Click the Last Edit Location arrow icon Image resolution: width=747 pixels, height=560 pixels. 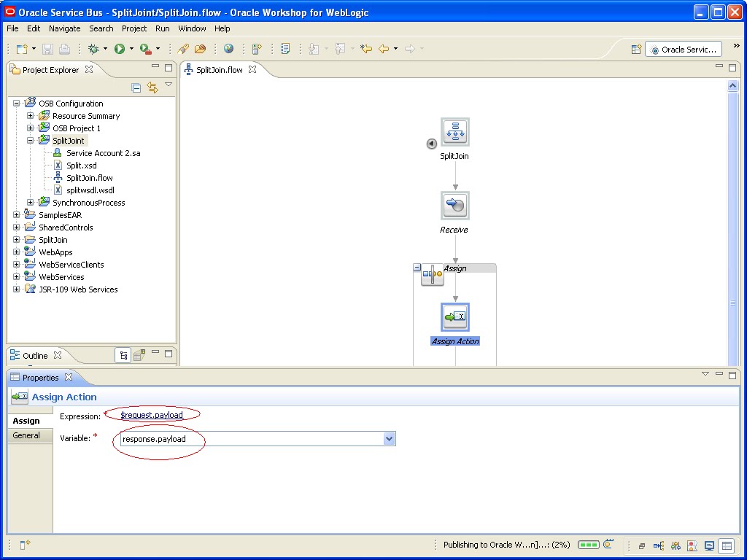point(366,49)
